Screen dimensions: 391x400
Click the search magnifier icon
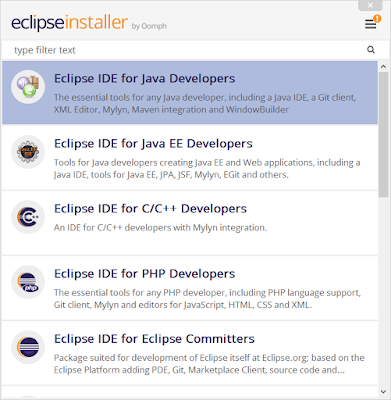[x=371, y=50]
